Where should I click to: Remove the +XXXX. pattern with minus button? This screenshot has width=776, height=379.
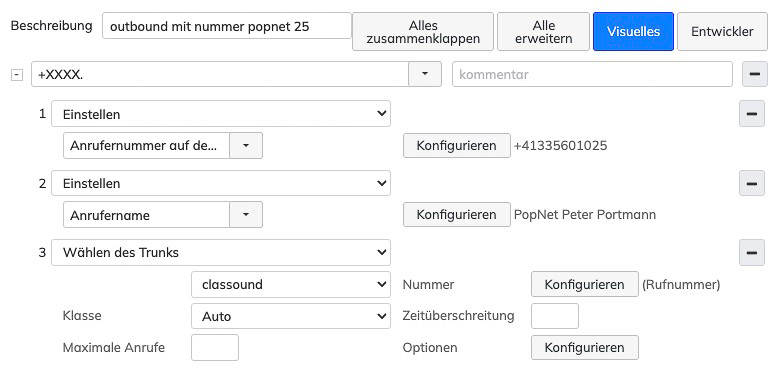point(754,74)
